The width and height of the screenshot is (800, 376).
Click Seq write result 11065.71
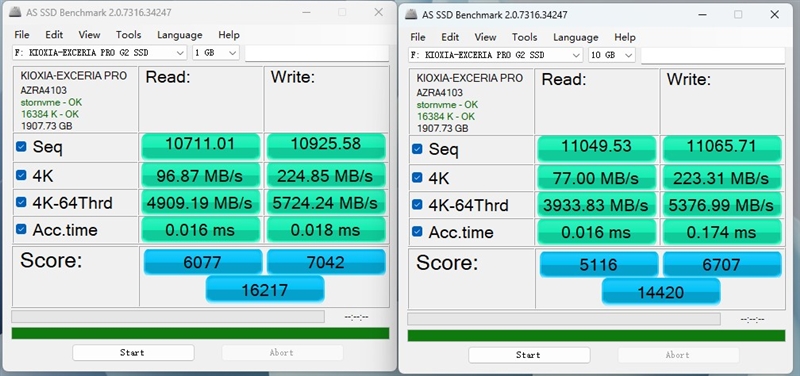click(x=722, y=149)
